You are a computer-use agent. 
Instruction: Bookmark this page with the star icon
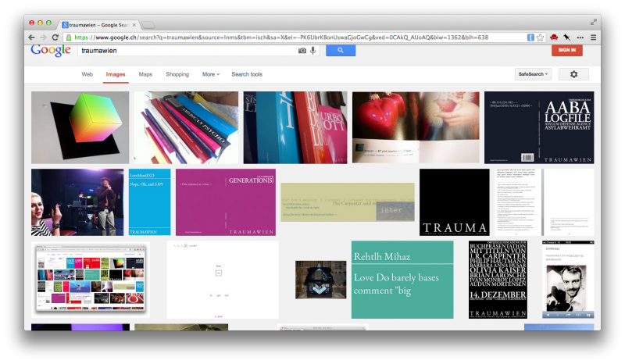tap(540, 37)
